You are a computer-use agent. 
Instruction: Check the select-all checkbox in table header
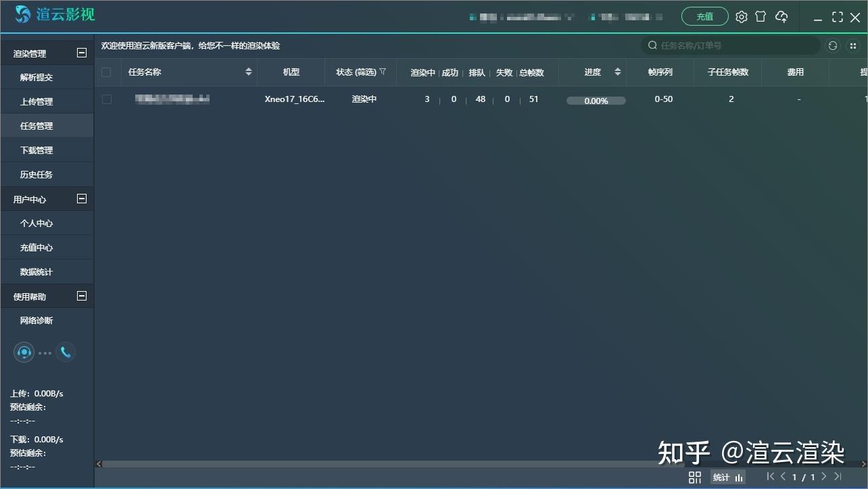[x=106, y=72]
